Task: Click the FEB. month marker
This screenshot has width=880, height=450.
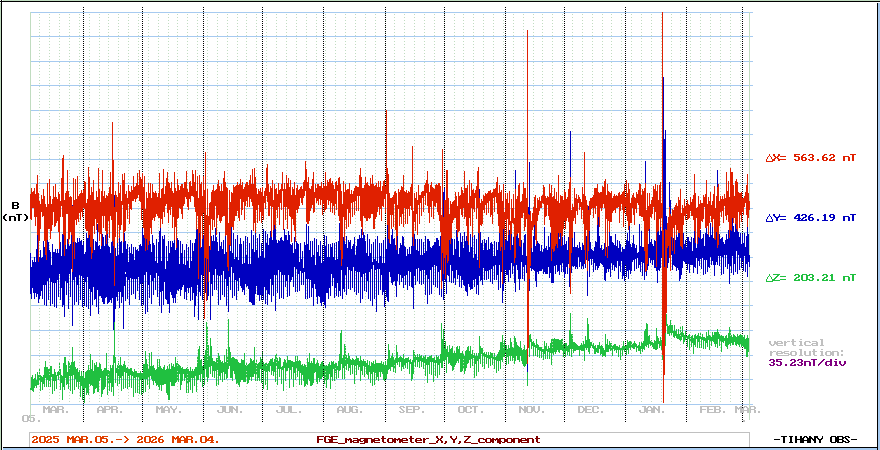Action: pyautogui.click(x=712, y=410)
